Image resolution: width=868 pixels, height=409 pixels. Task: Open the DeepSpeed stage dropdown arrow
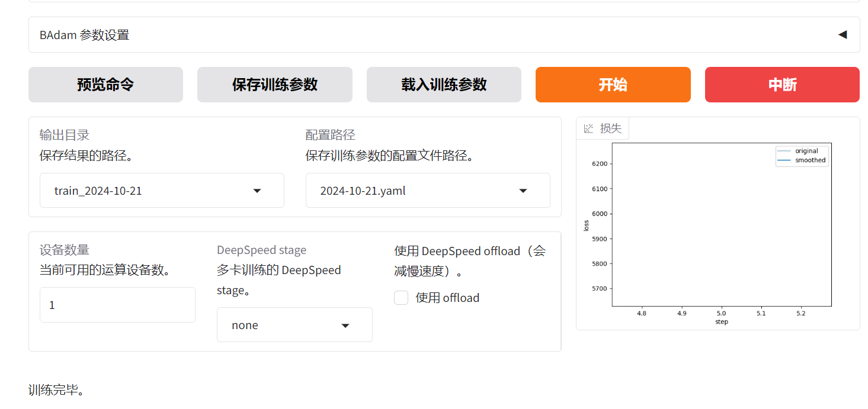pyautogui.click(x=345, y=326)
